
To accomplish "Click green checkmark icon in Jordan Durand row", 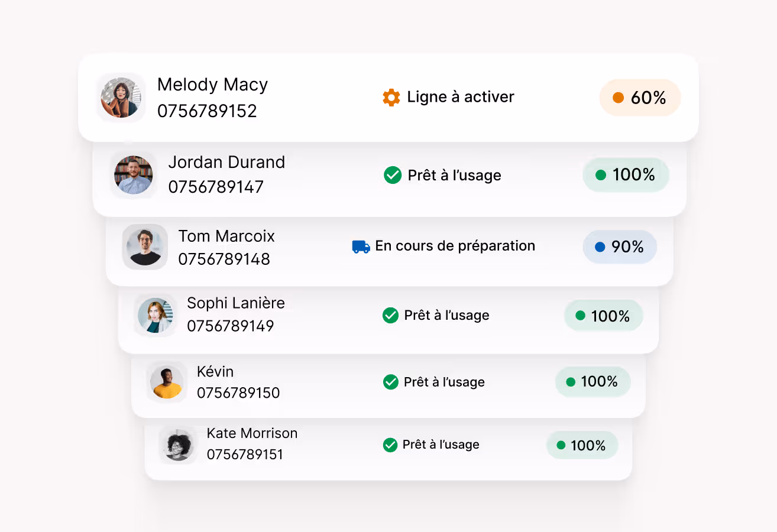I will click(x=393, y=175).
